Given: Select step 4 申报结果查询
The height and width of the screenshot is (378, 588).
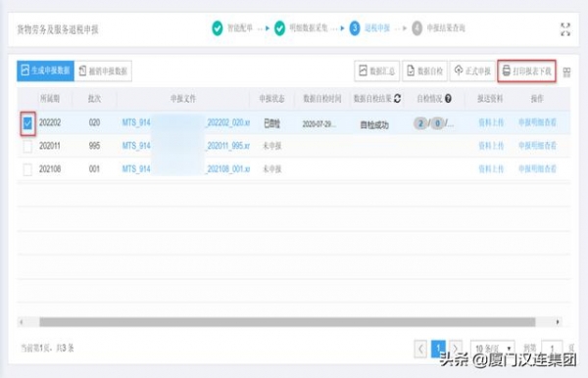Looking at the screenshot, I should coord(439,28).
